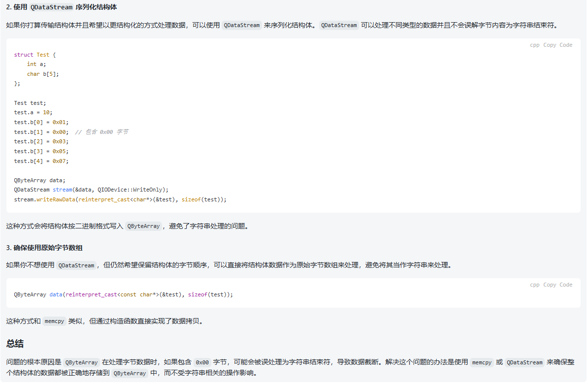Click the QByteArray chip in '这种方式会将结构体' sentence
The width and height of the screenshot is (588, 386).
click(x=143, y=226)
